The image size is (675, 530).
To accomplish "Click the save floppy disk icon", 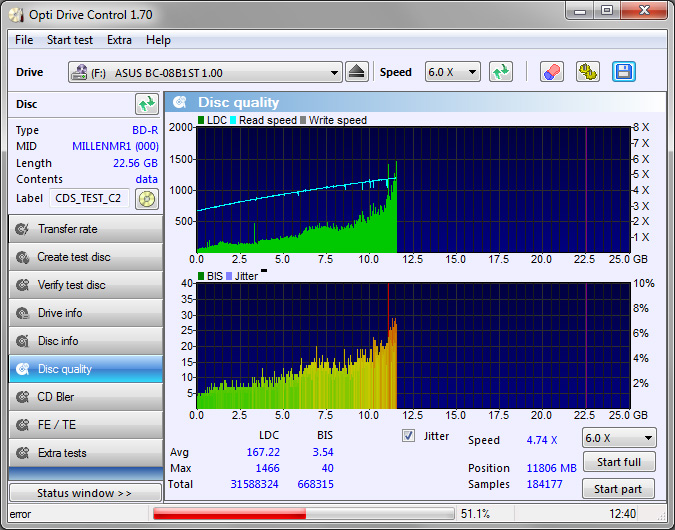I will coord(624,72).
